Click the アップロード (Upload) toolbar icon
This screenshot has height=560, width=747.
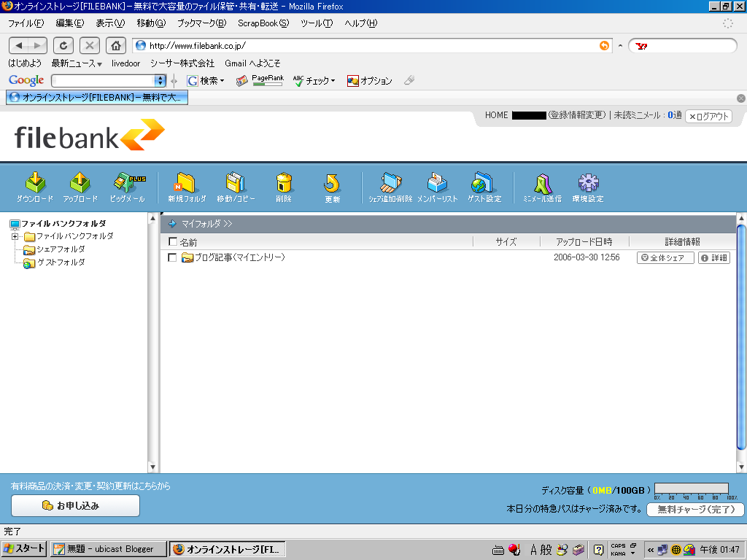(x=80, y=187)
